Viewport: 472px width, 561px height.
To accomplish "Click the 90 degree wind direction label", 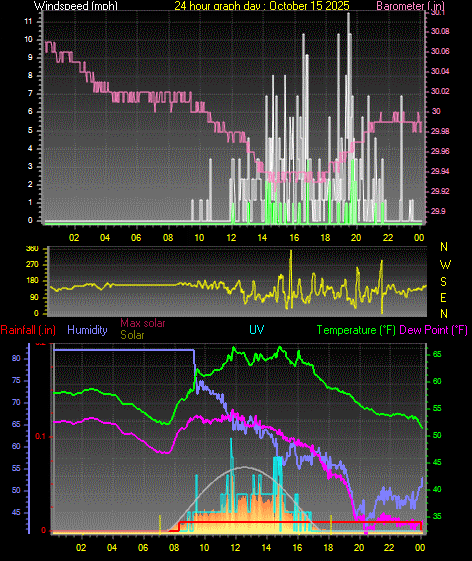I will point(34,297).
